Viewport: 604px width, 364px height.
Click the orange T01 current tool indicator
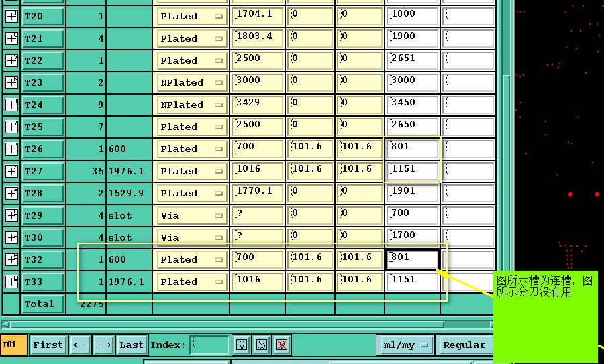click(13, 345)
